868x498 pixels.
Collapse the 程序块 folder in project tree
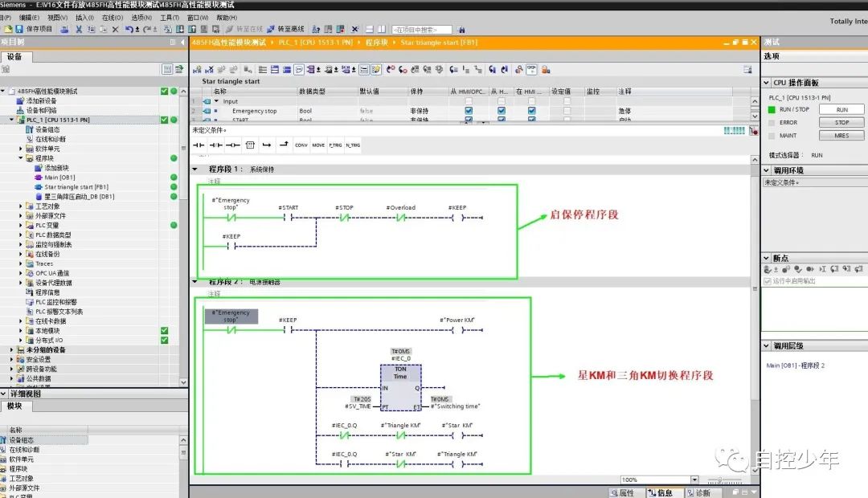coord(21,158)
